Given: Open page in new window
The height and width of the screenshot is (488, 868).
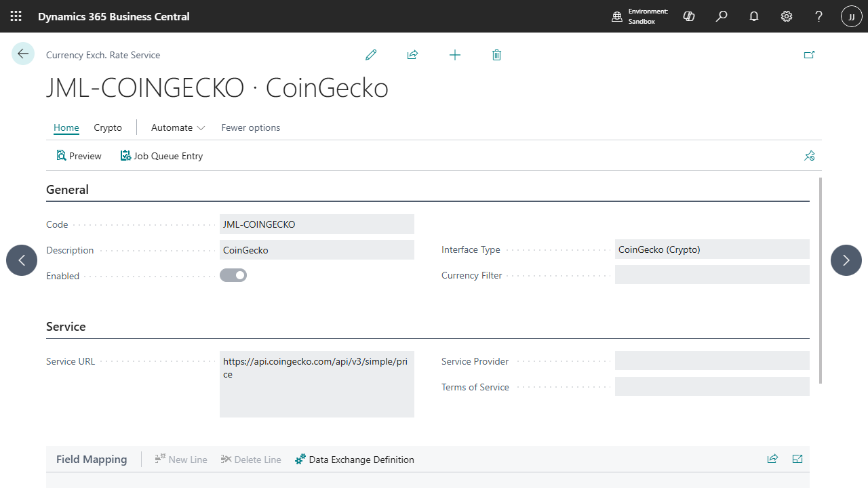Looking at the screenshot, I should coord(809,55).
